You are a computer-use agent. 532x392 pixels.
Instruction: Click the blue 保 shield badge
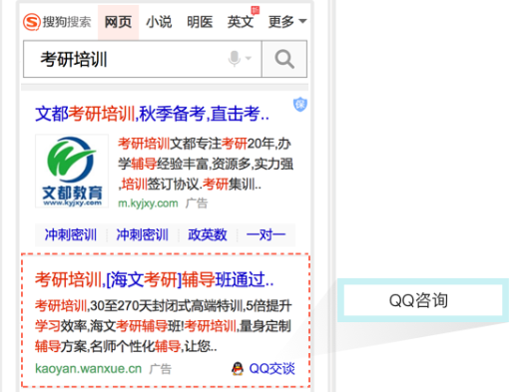(300, 104)
